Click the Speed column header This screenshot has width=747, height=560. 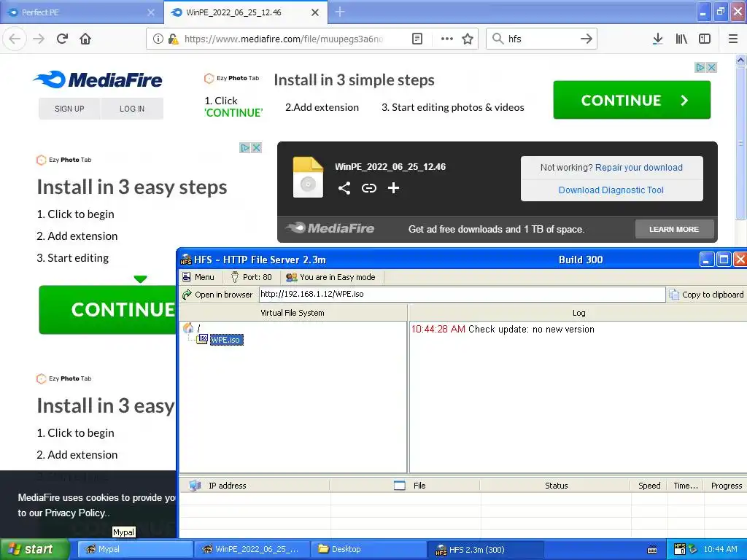click(649, 485)
